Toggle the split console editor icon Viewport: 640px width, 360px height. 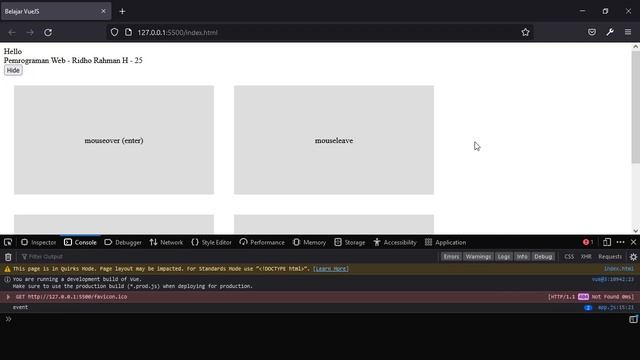(x=633, y=319)
